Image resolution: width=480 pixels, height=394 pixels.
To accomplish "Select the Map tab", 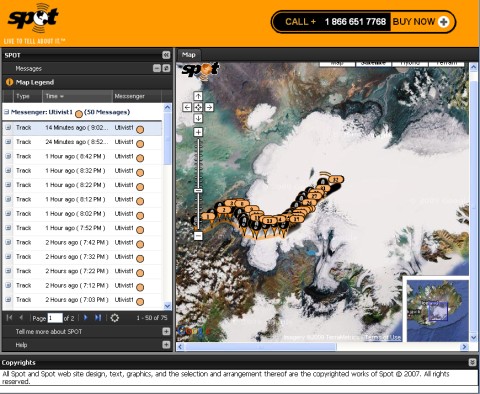I will point(189,55).
